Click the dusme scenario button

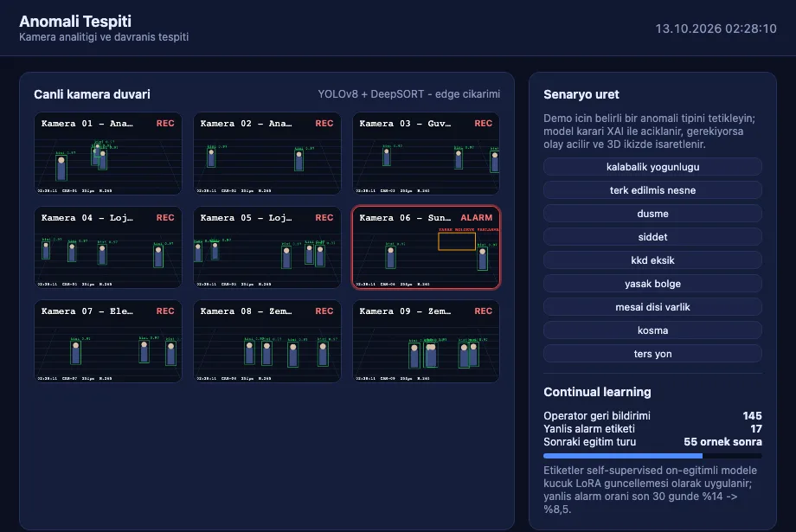click(652, 213)
